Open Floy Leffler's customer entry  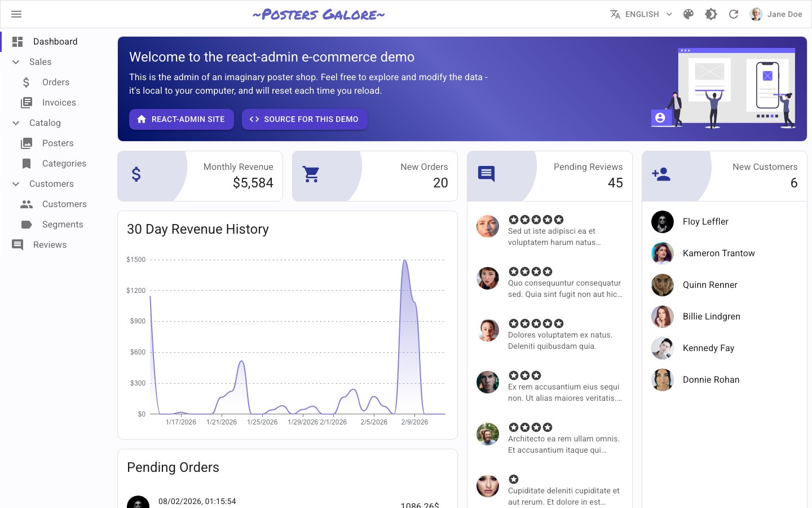[x=705, y=222]
